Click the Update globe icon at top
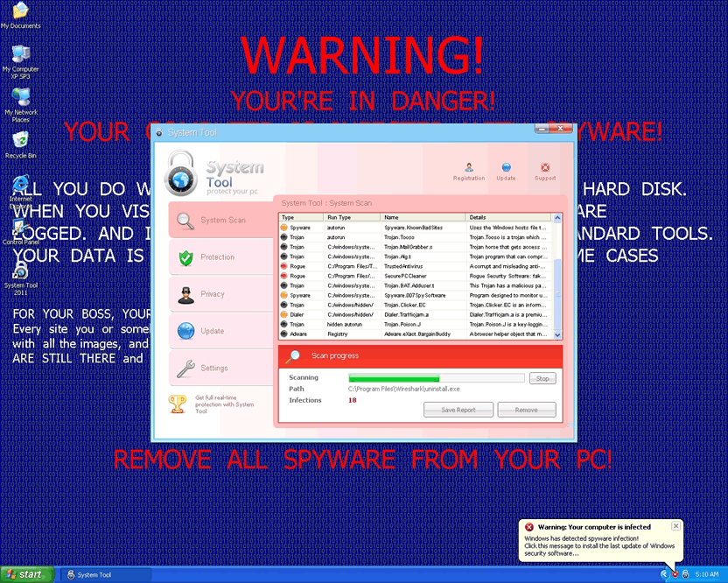 [x=506, y=169]
